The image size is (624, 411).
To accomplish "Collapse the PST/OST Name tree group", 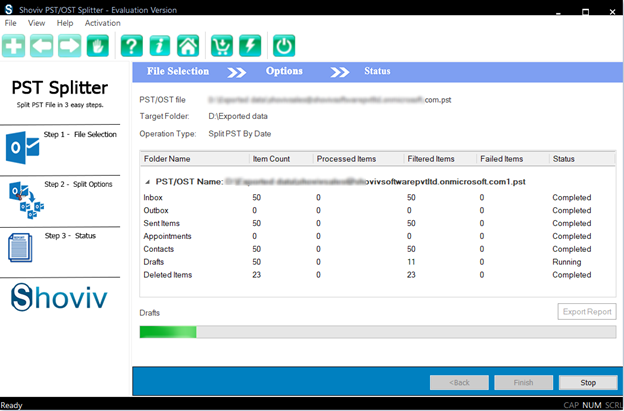I will click(x=148, y=182).
